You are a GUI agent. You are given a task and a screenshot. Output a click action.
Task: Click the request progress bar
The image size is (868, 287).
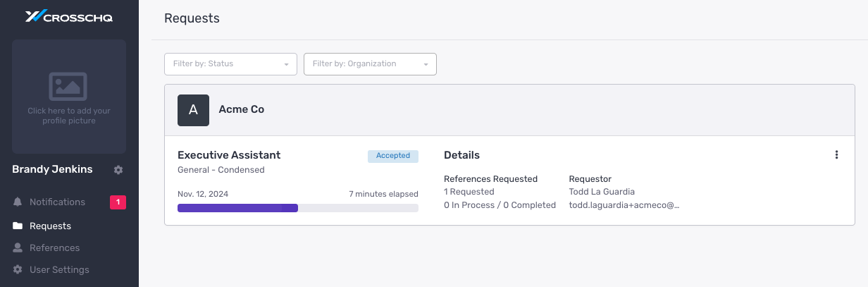[x=298, y=208]
